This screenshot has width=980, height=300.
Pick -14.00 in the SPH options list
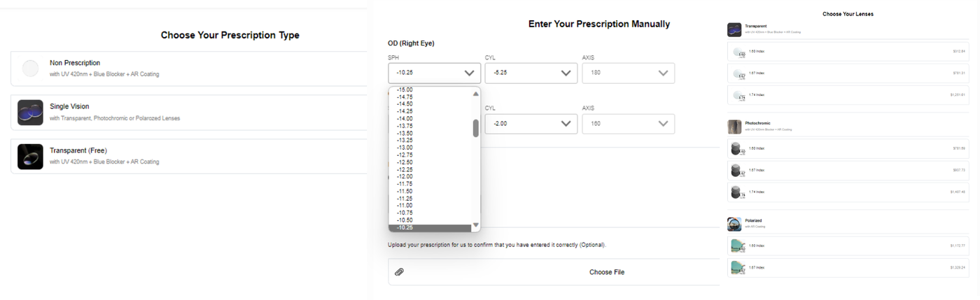(405, 118)
